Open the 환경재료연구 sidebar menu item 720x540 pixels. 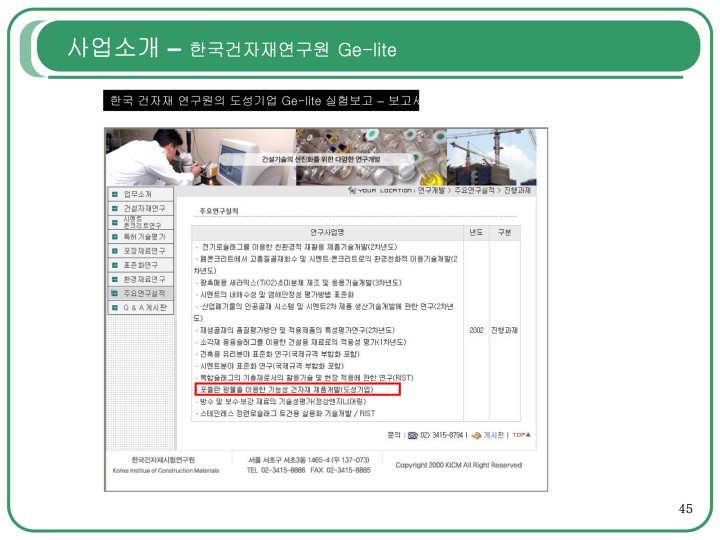(141, 279)
